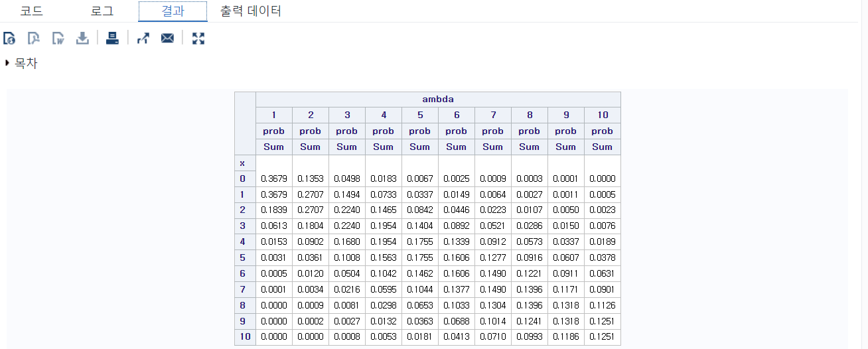
Task: Click the 'ambda' table header
Action: 438,100
